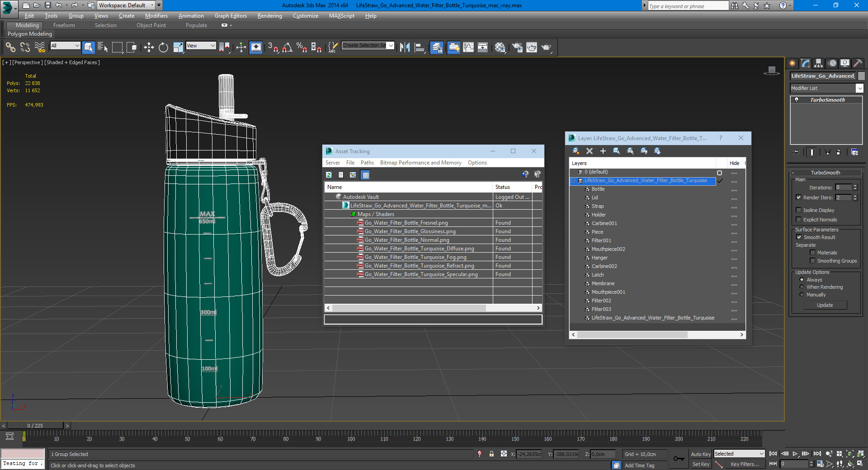The height and width of the screenshot is (470, 868).
Task: Click the Auto Key button
Action: [x=700, y=454]
